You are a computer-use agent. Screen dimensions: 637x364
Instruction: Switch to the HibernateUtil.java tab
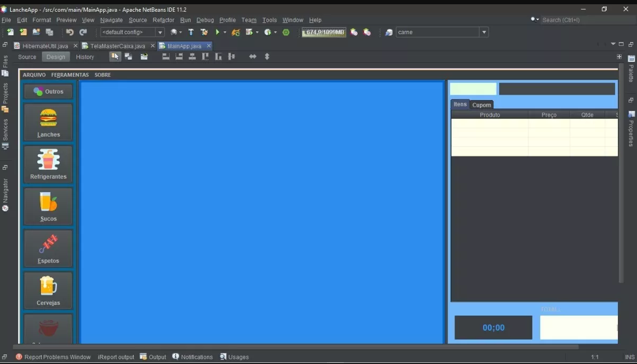point(45,46)
